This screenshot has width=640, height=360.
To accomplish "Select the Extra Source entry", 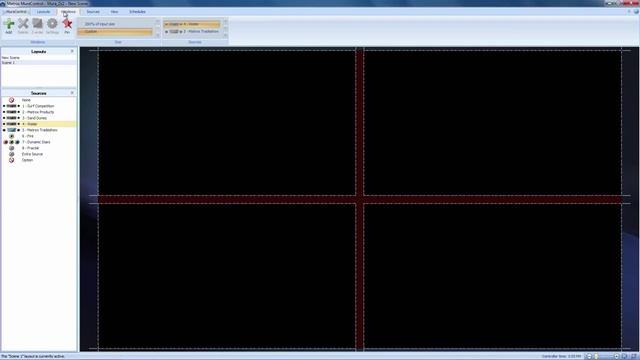I will (x=39, y=154).
